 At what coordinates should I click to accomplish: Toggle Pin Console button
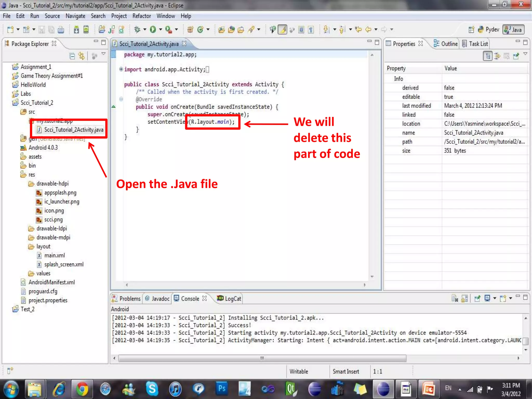pyautogui.click(x=477, y=298)
